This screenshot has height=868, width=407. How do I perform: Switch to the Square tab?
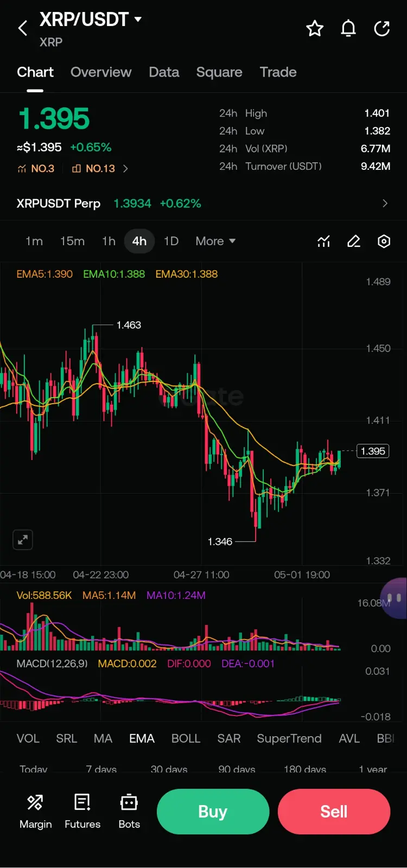coord(219,72)
